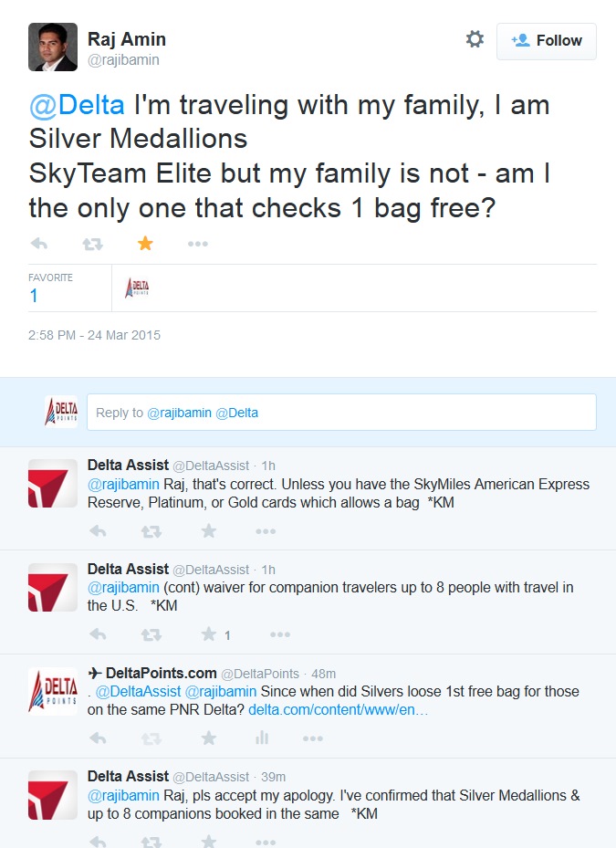Retweet the first Delta Assist reply
Viewport: 616px width, 848px height.
click(152, 531)
